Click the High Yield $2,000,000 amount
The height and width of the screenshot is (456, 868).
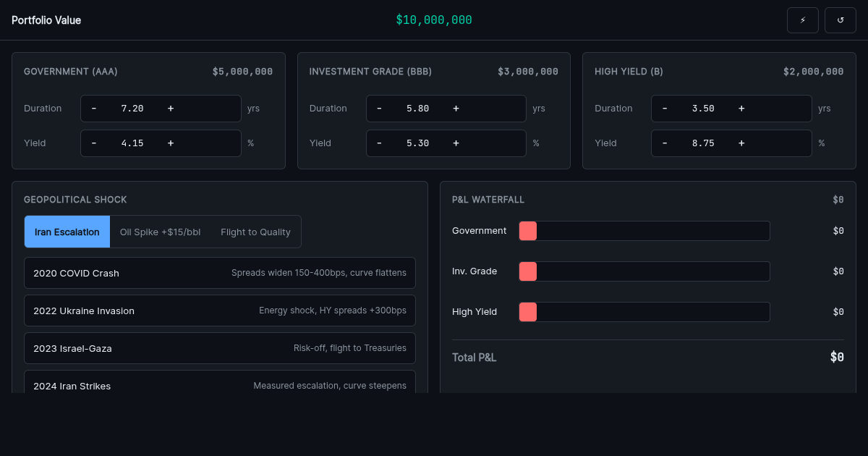pyautogui.click(x=813, y=72)
